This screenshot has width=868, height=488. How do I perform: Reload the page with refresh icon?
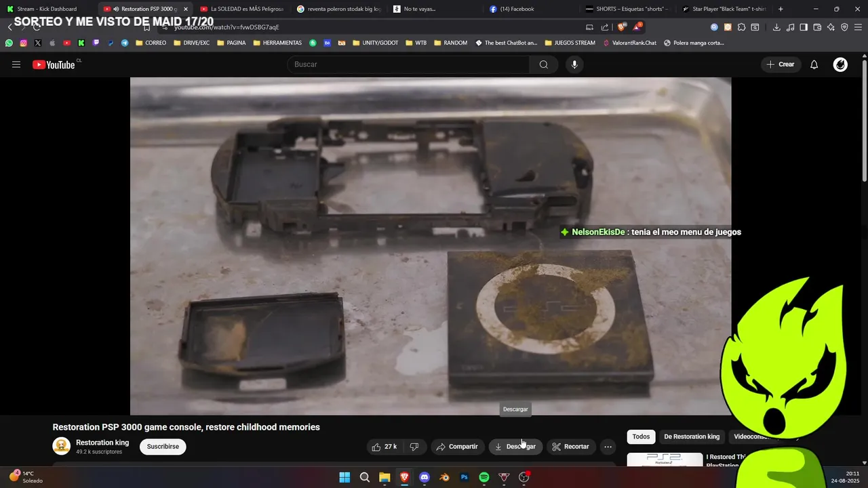click(37, 27)
